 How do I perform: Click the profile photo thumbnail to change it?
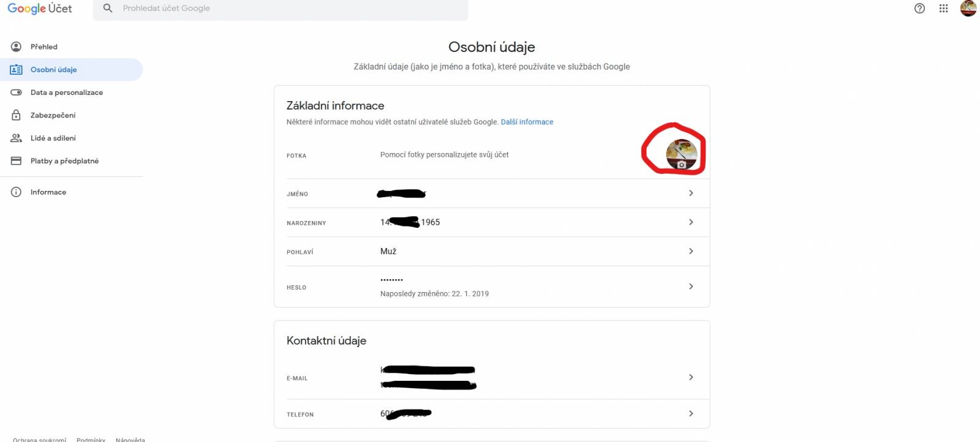tap(681, 154)
